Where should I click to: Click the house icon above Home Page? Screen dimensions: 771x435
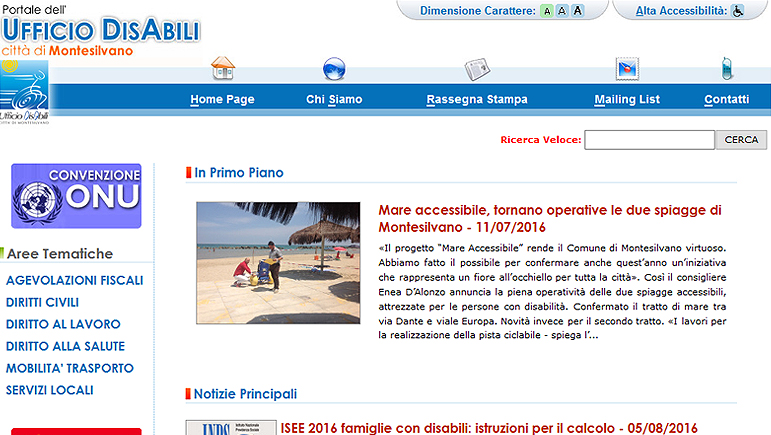pos(223,69)
